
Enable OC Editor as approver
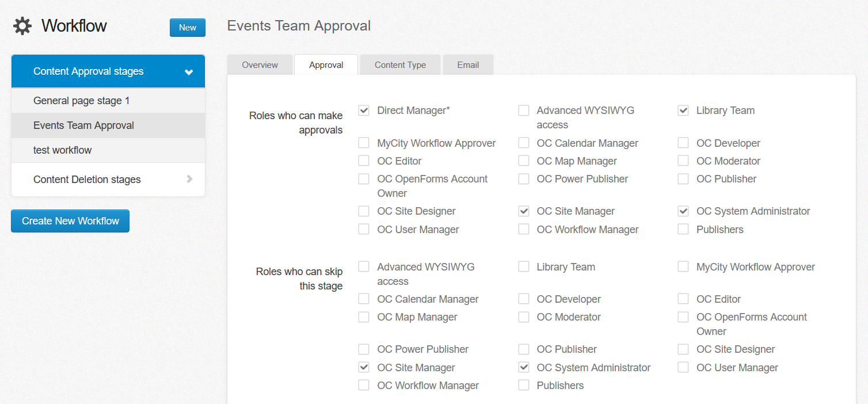(x=363, y=161)
